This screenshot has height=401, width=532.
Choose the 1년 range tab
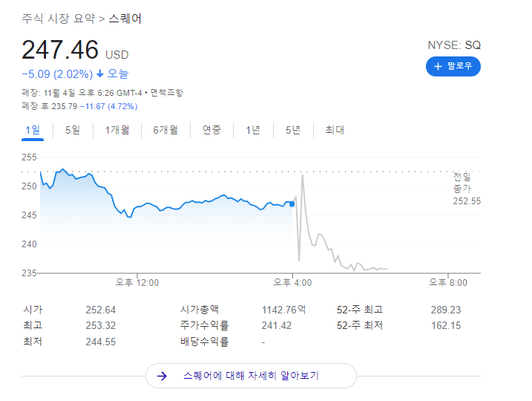pyautogui.click(x=253, y=130)
